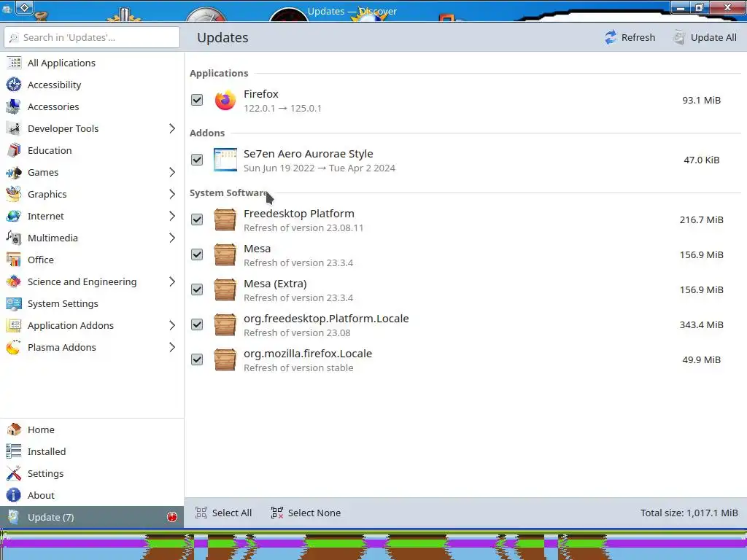Image resolution: width=747 pixels, height=560 pixels.
Task: Click the '343.4 MiB' size value
Action: click(x=701, y=324)
